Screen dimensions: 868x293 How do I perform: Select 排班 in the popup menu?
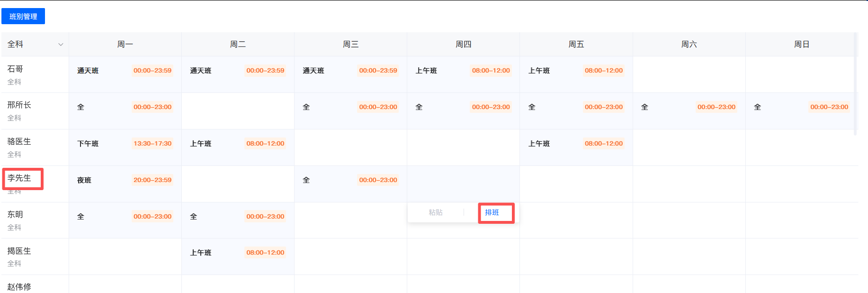tap(492, 212)
